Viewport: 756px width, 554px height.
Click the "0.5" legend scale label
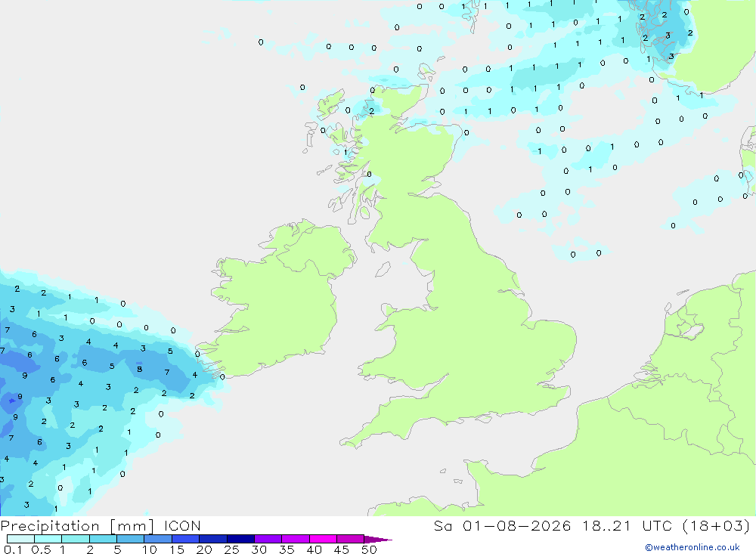pos(41,549)
